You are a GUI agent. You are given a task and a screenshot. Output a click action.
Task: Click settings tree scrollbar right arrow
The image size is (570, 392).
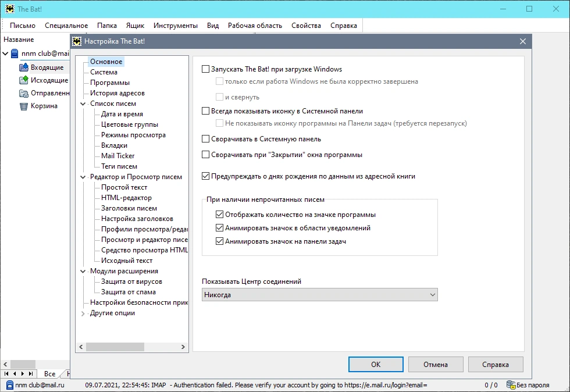[x=183, y=347]
